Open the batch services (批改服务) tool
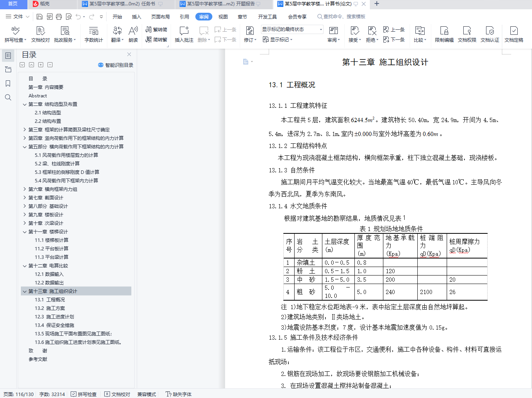This screenshot has height=398, width=532. click(x=65, y=34)
